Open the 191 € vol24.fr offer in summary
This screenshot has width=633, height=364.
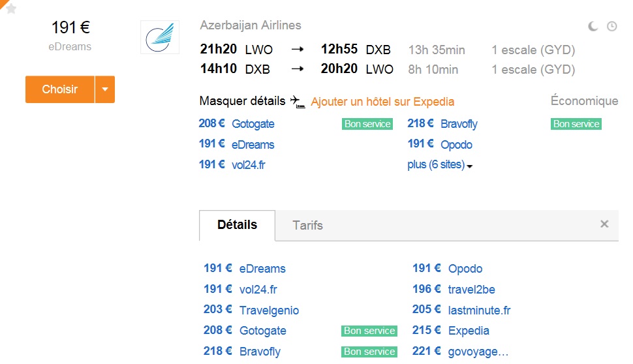(232, 164)
